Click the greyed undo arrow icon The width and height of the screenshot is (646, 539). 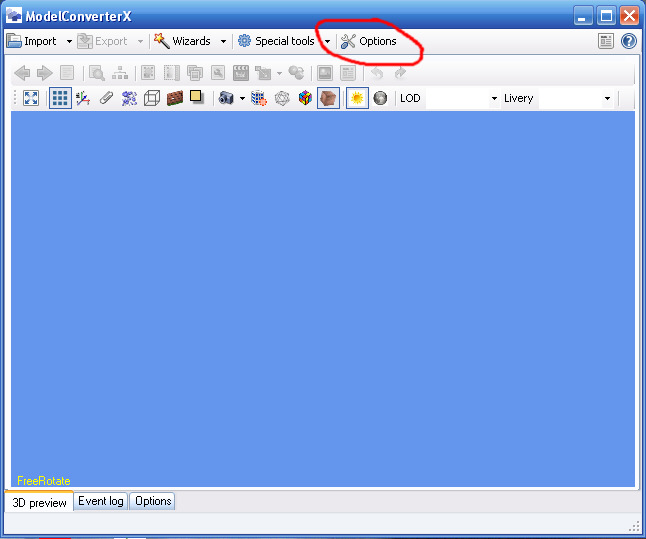pos(377,73)
